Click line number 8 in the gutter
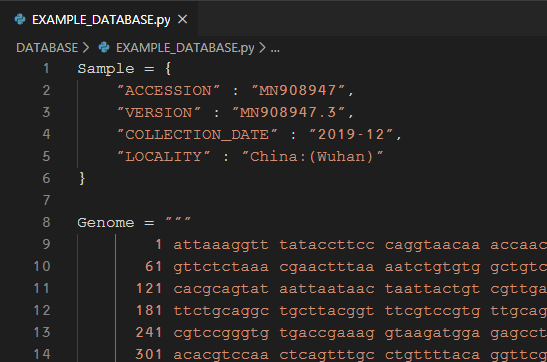Image resolution: width=547 pixels, height=362 pixels. click(46, 222)
